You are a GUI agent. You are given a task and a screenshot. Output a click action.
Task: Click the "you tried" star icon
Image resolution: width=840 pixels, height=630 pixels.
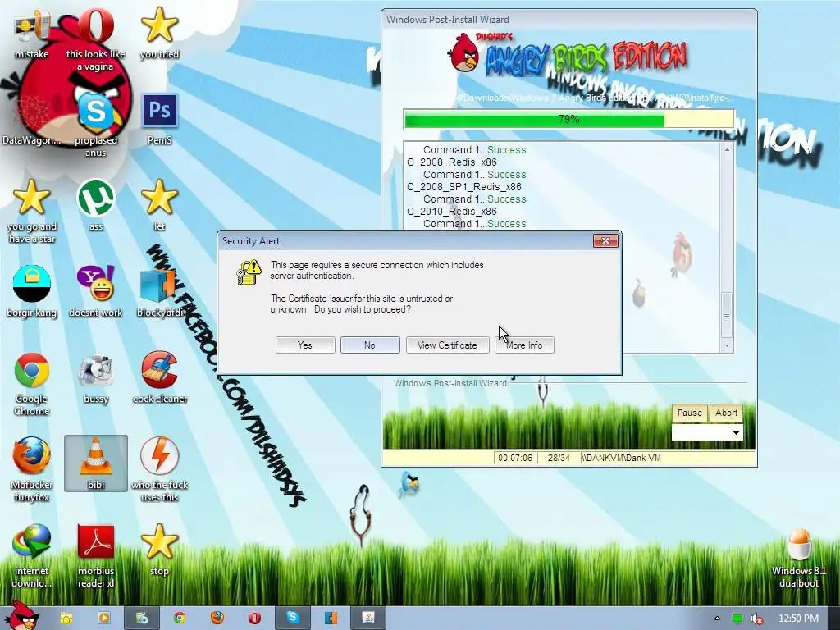(x=160, y=33)
